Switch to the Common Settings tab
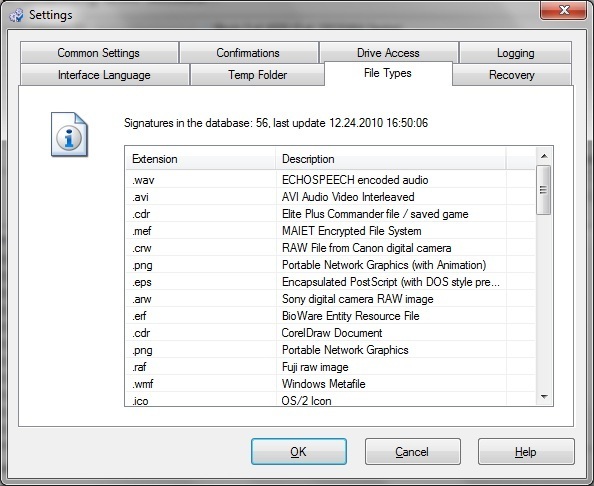The height and width of the screenshot is (486, 594). point(98,53)
